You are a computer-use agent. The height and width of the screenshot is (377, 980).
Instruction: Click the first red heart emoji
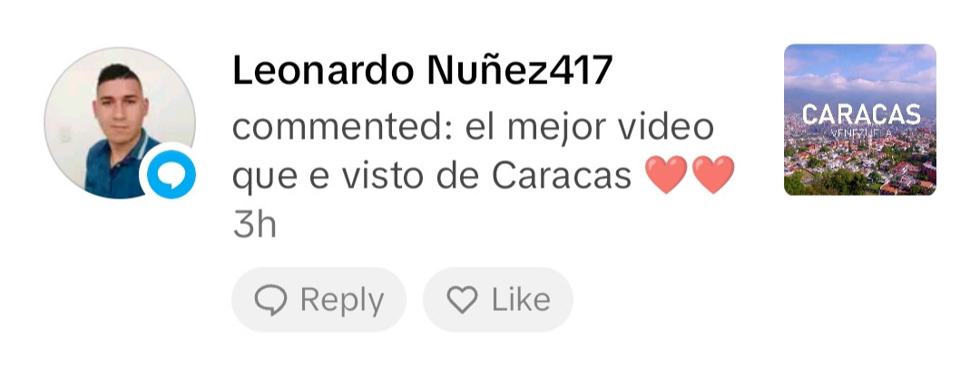(666, 176)
